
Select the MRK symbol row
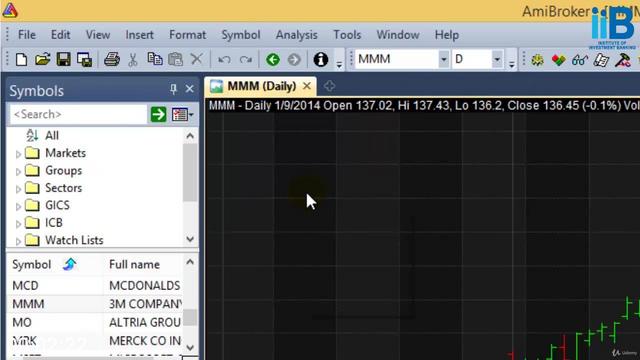pyautogui.click(x=95, y=340)
